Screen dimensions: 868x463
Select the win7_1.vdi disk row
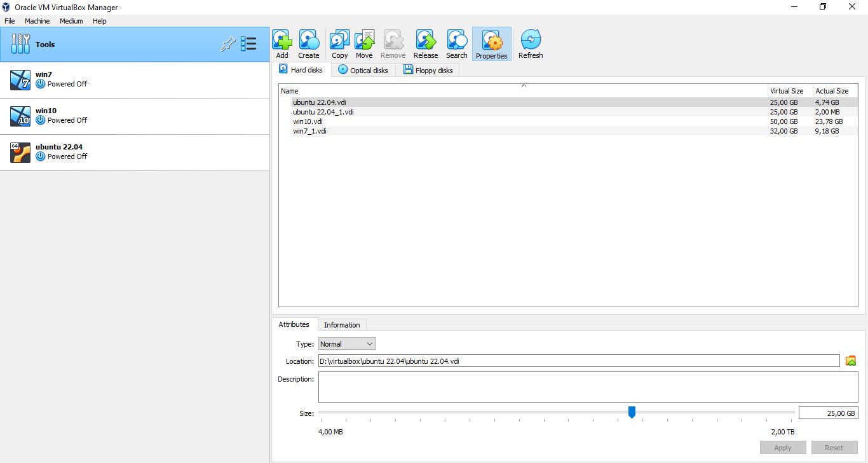[x=568, y=131]
